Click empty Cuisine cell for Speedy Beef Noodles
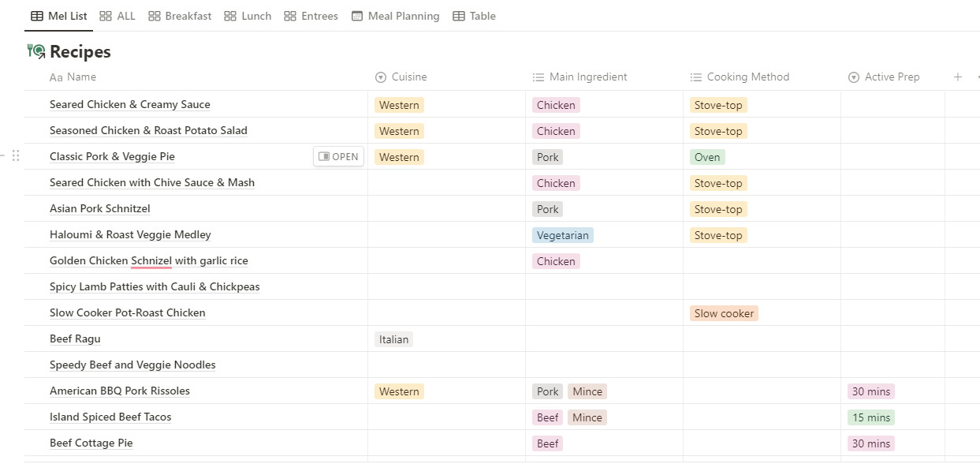The height and width of the screenshot is (475, 980). [x=446, y=365]
